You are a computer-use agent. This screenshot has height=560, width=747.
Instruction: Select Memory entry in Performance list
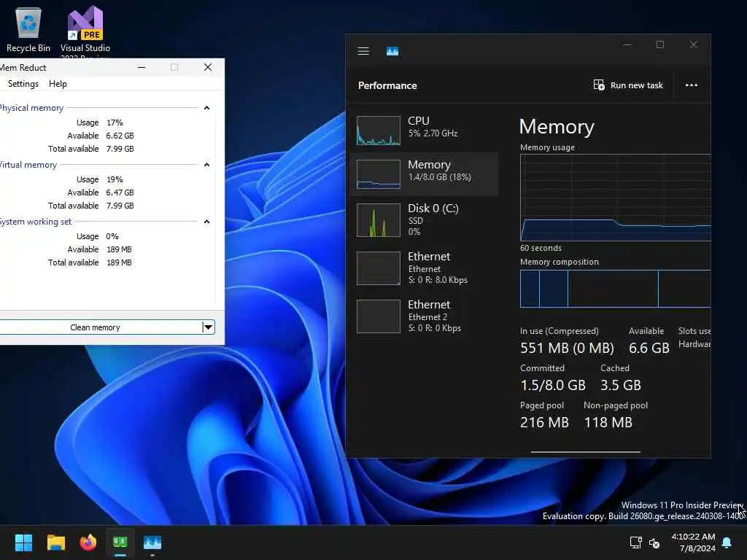click(424, 174)
